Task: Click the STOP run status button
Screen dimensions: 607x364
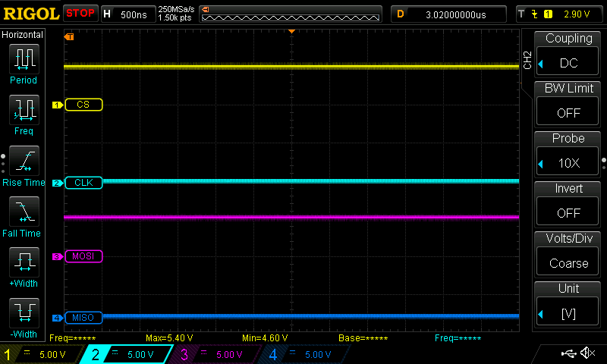Action: coord(80,14)
